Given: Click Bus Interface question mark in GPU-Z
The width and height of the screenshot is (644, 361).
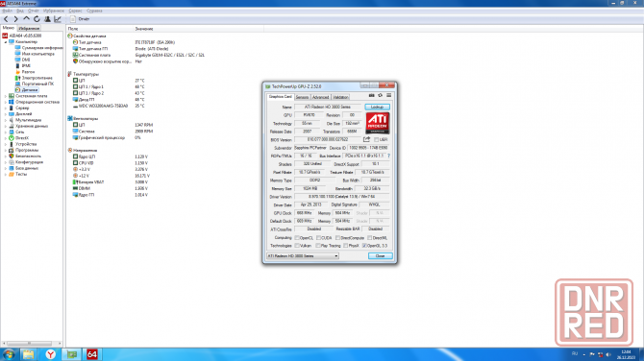Looking at the screenshot, I should 388,156.
